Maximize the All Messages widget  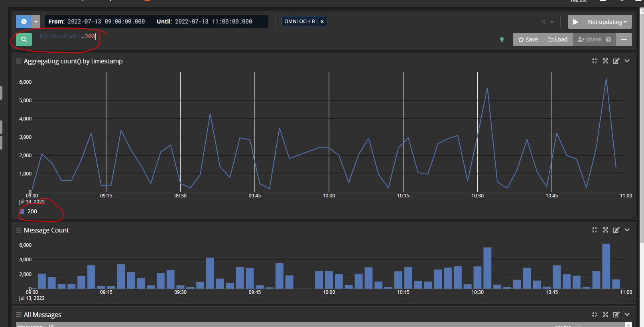click(x=605, y=315)
